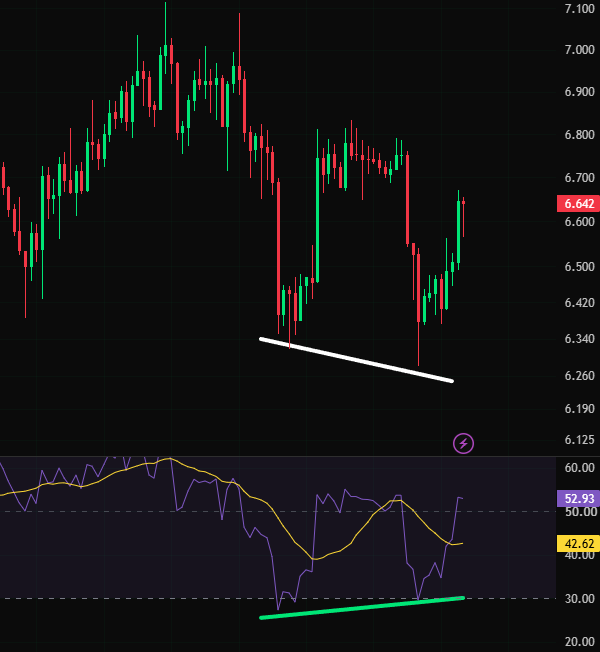Click the 20.00 RSI axis label
The width and height of the screenshot is (600, 652).
580,642
